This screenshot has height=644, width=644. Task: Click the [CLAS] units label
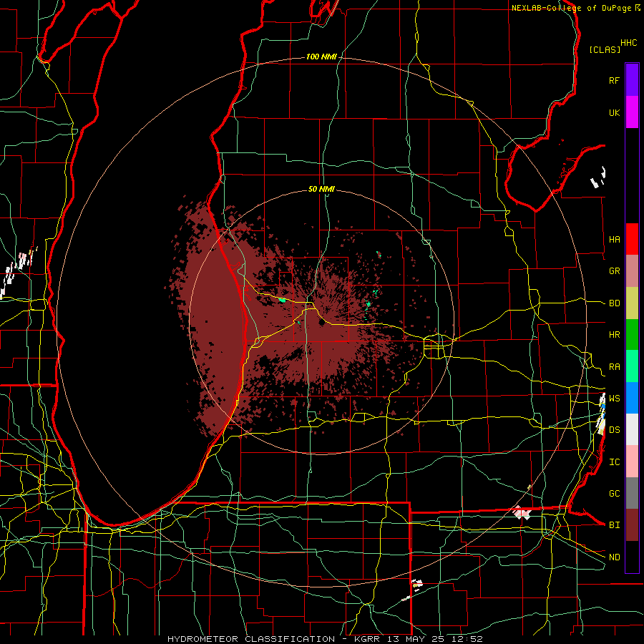click(605, 50)
